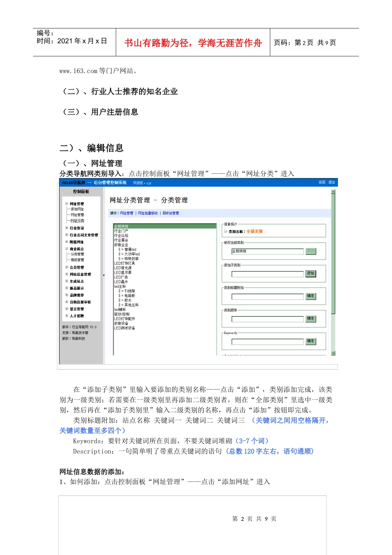Click 确定 for Keywords
The height and width of the screenshot is (555, 392).
point(311,341)
